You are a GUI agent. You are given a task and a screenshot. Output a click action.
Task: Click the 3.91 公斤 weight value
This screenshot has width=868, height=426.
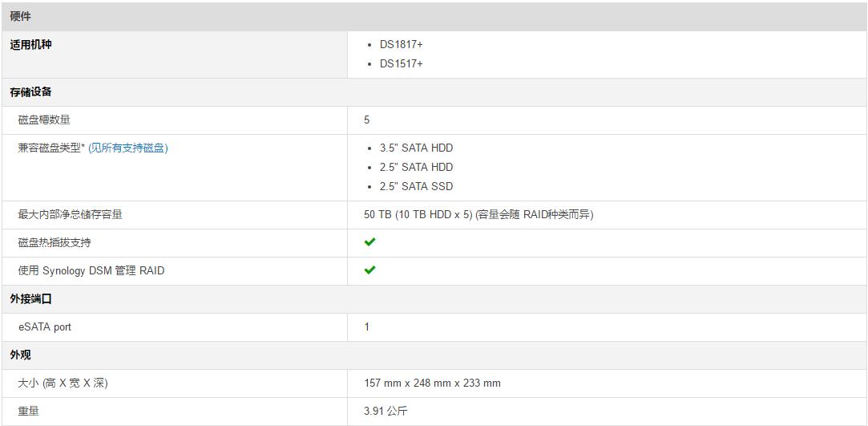tap(386, 411)
